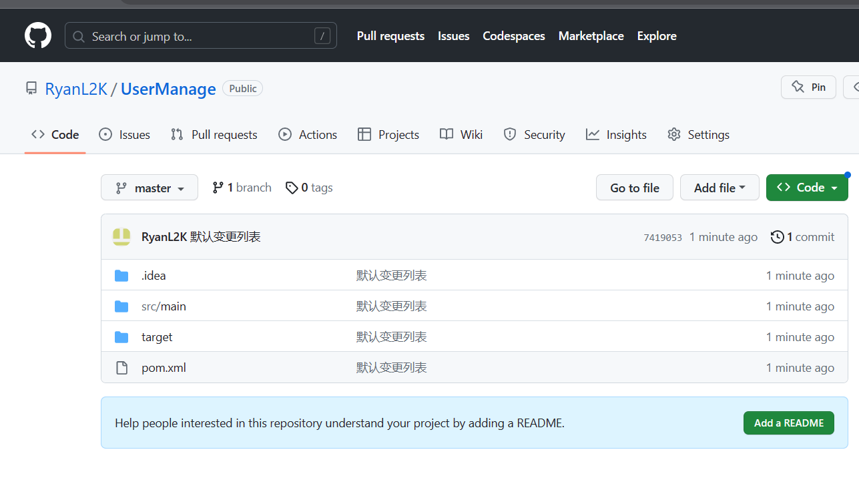Image resolution: width=859 pixels, height=504 pixels.
Task: Click the pom.xml file icon
Action: click(x=121, y=368)
